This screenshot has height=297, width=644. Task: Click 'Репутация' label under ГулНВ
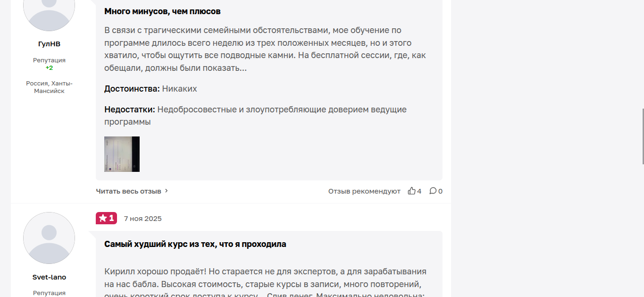[49, 60]
